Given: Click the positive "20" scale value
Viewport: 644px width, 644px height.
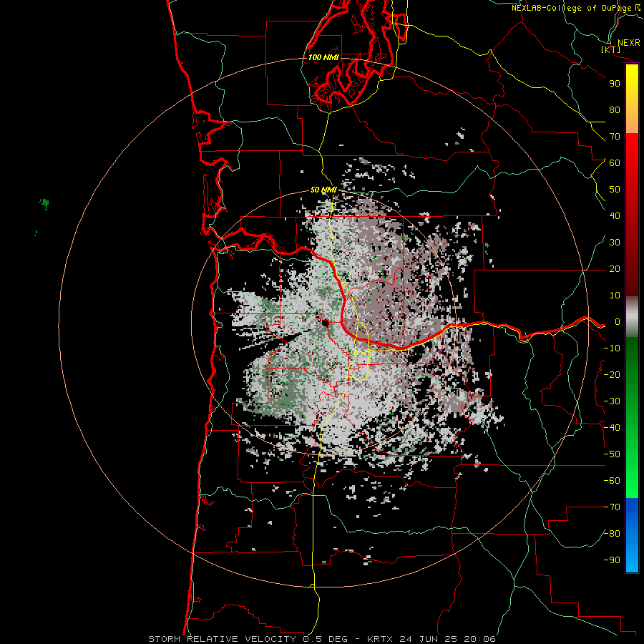Looking at the screenshot, I should click(615, 269).
